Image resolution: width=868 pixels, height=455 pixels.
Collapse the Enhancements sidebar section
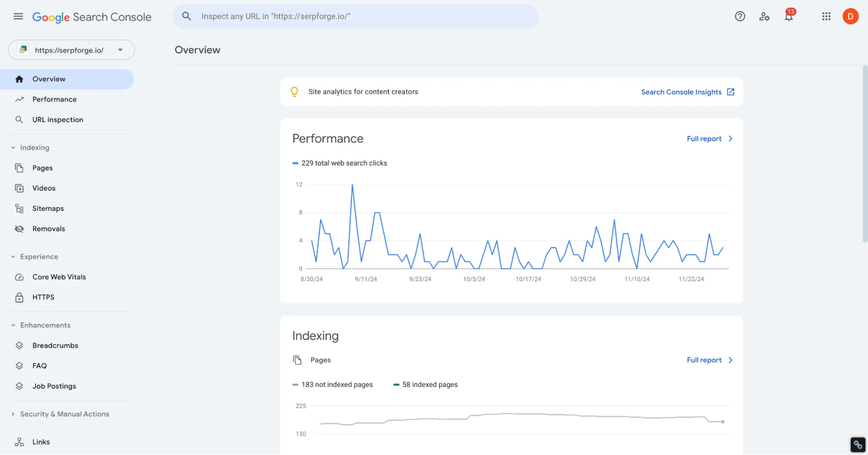click(13, 325)
